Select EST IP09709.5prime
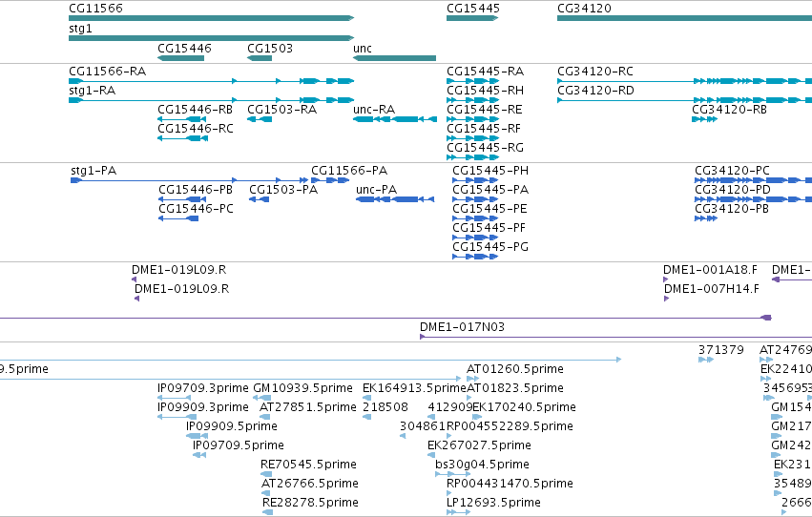 tap(198, 455)
